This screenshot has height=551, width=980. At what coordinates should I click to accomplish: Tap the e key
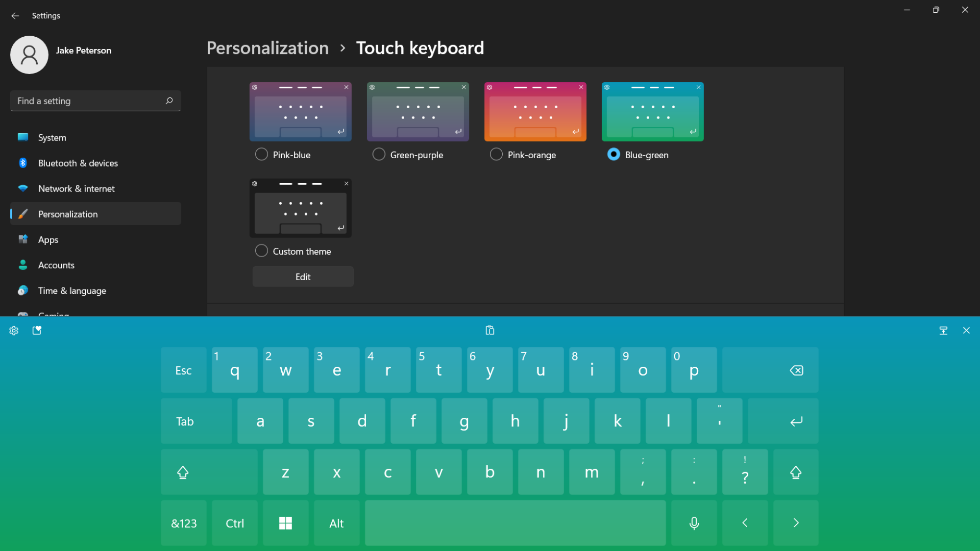point(337,370)
